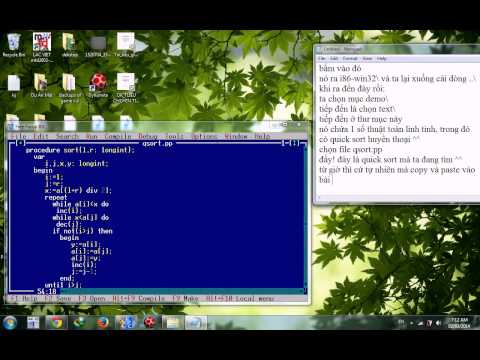The image size is (480, 360).
Task: Open the File menu in Free Pascal
Action: coord(19,136)
